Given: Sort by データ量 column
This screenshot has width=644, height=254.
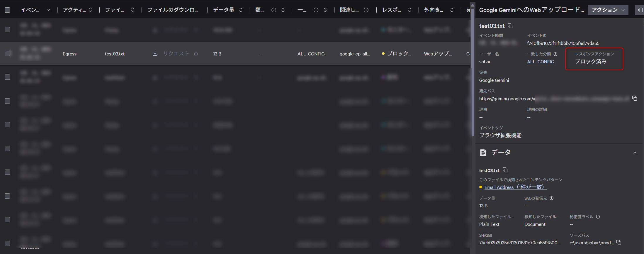Looking at the screenshot, I should [x=241, y=10].
